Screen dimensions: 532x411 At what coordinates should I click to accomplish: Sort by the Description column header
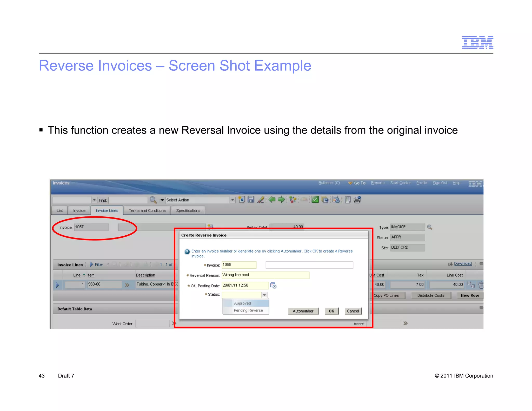pyautogui.click(x=145, y=275)
